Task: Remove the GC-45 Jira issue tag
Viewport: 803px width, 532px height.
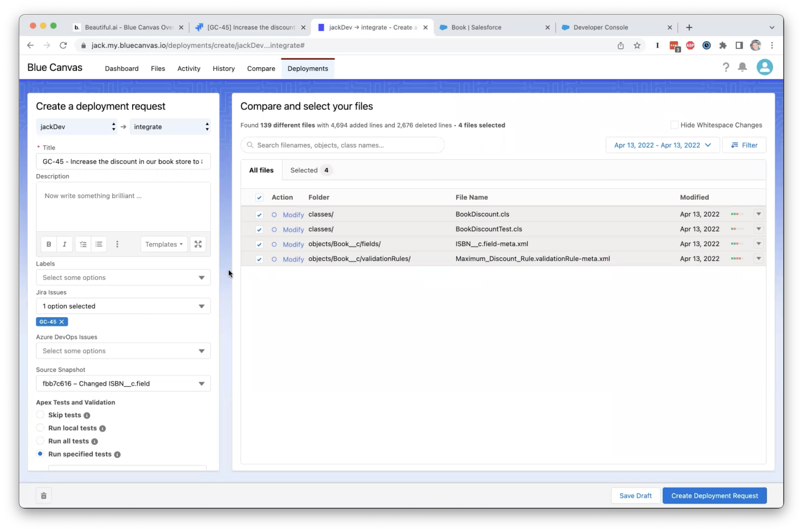Action: coord(62,322)
